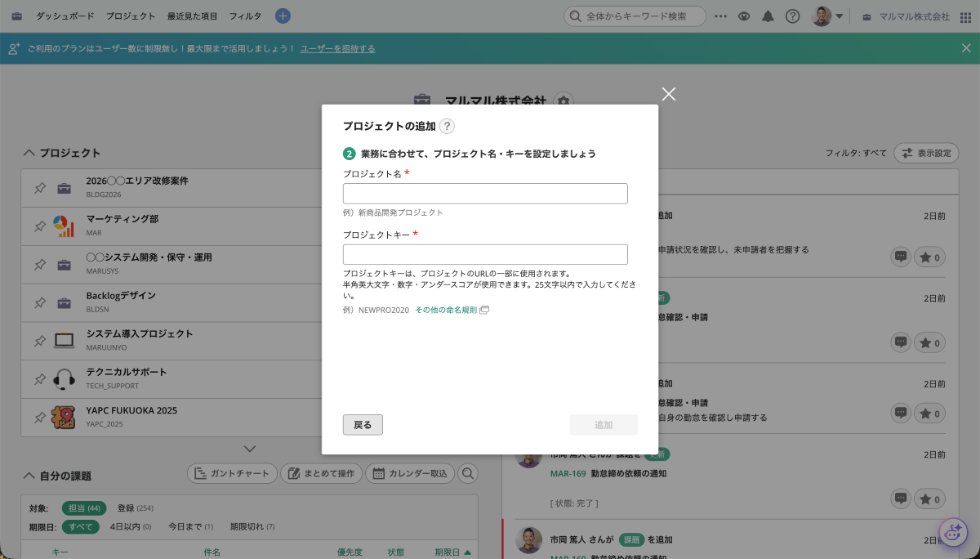
Task: Open the notifications bell
Action: [x=768, y=16]
